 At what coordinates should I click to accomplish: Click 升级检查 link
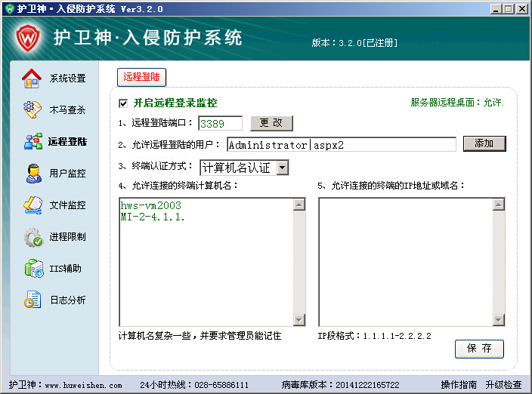point(503,385)
